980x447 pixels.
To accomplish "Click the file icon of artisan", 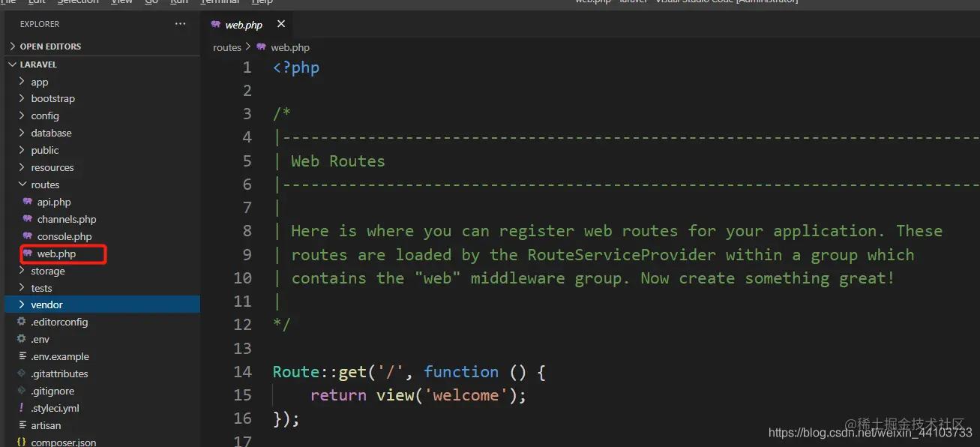I will pos(21,425).
